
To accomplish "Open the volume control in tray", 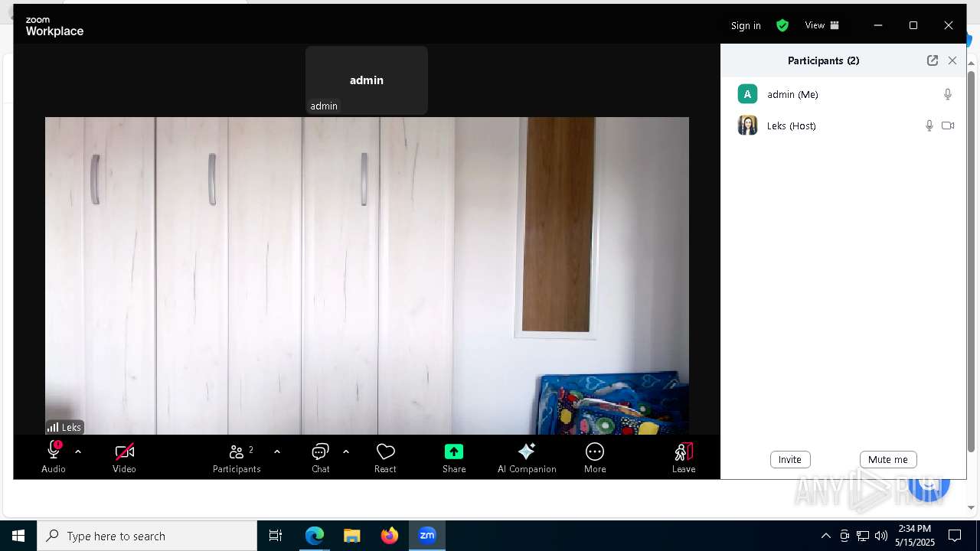I will point(881,536).
